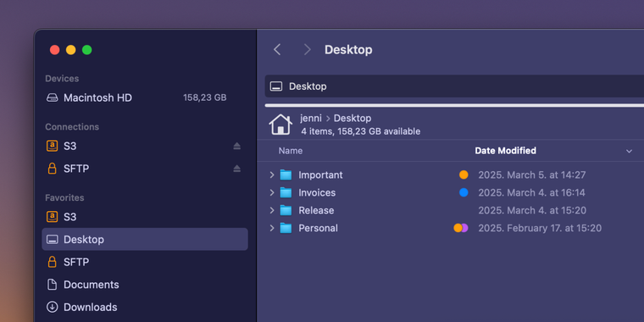Viewport: 644px width, 322px height.
Task: Click the orange-purple tags on Personal
Action: click(461, 228)
